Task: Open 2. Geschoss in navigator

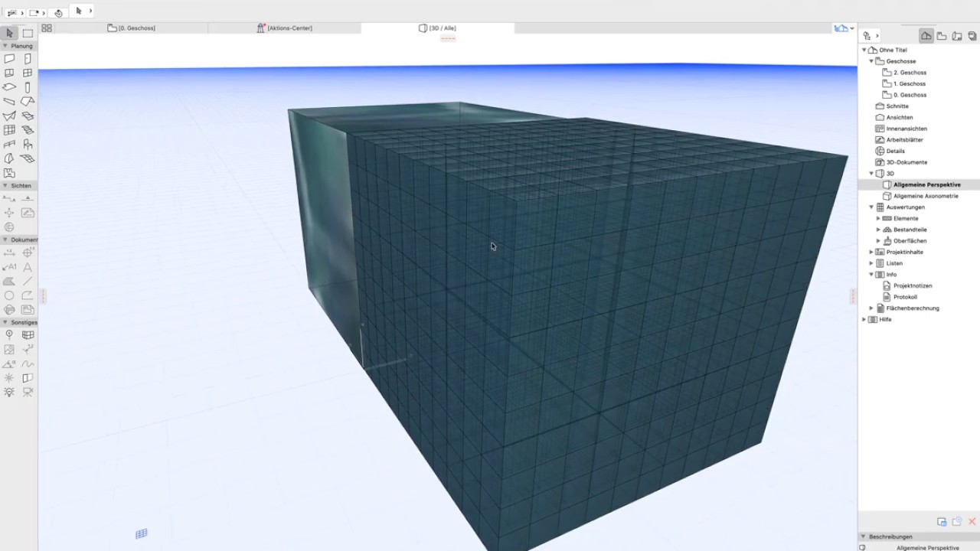Action: click(x=910, y=73)
